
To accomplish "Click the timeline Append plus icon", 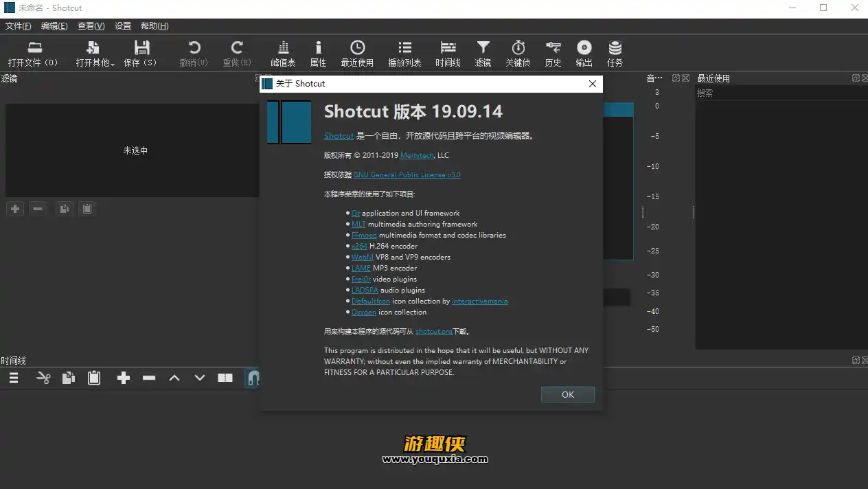I will (124, 378).
